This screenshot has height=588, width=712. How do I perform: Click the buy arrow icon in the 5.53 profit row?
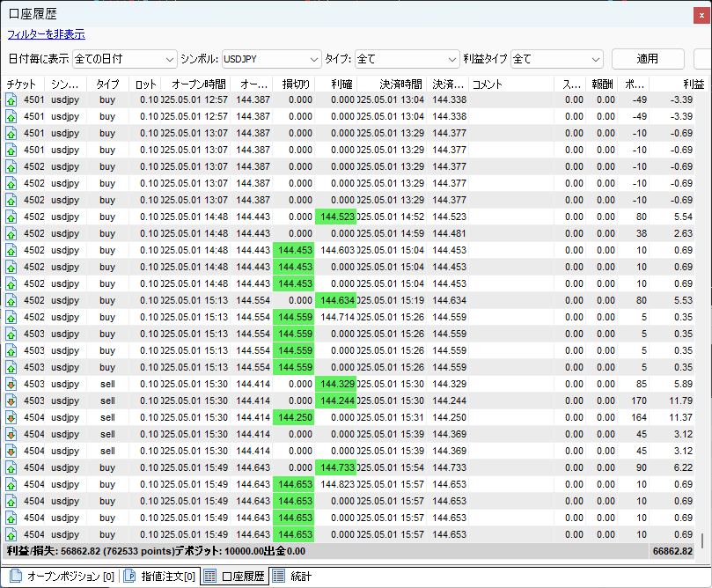pos(11,300)
